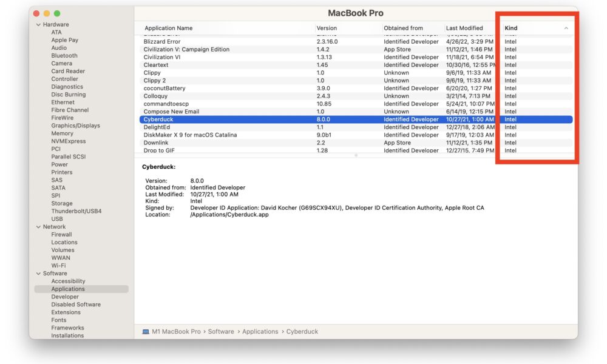Select Apple Pay in the sidebar

65,40
